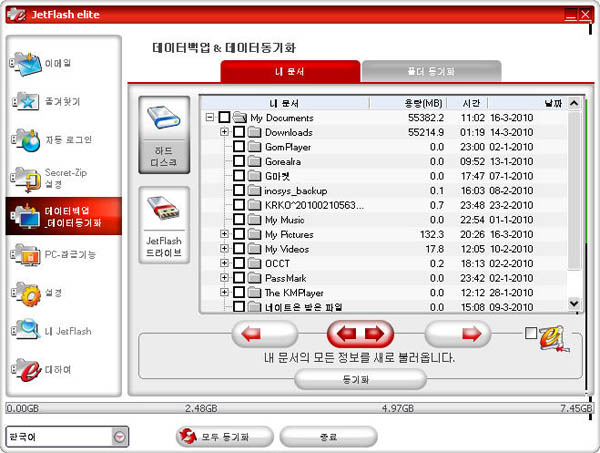Check the GomPlayer folder checkbox
The width and height of the screenshot is (600, 453).
pyautogui.click(x=239, y=147)
